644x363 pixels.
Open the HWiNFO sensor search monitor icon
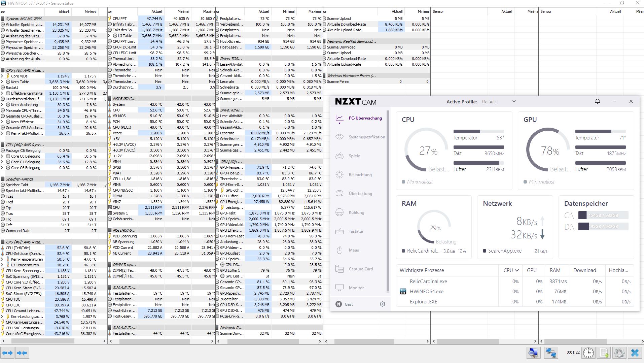533,353
